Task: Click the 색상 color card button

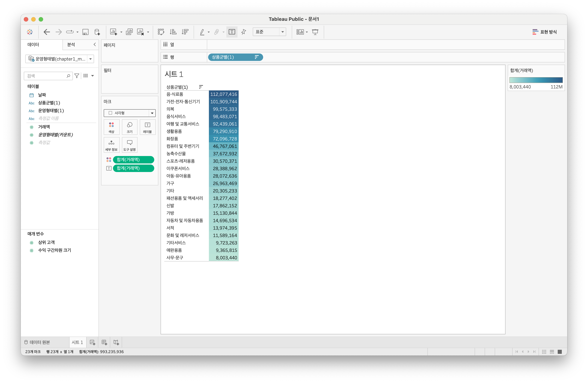Action: 112,127
